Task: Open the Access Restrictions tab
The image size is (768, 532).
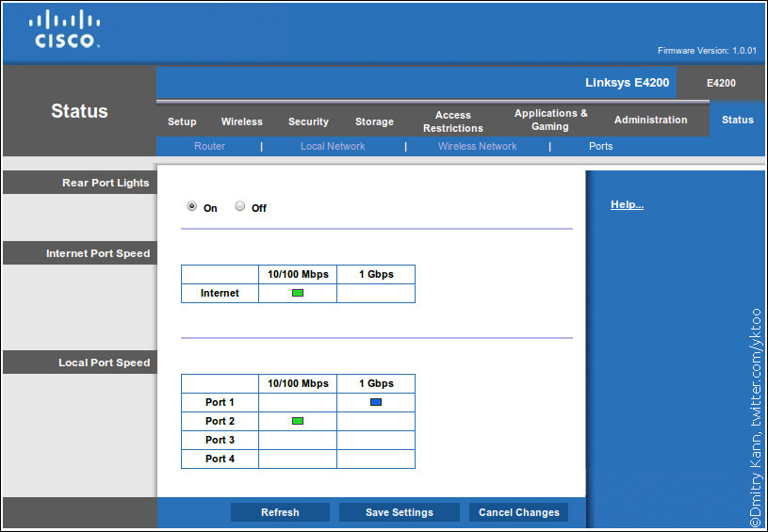Action: [453, 121]
